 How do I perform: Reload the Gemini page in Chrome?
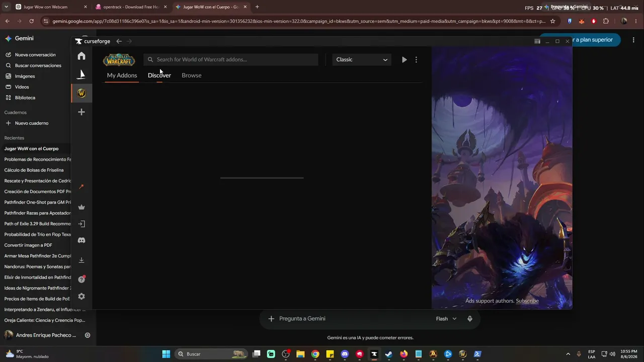point(31,21)
